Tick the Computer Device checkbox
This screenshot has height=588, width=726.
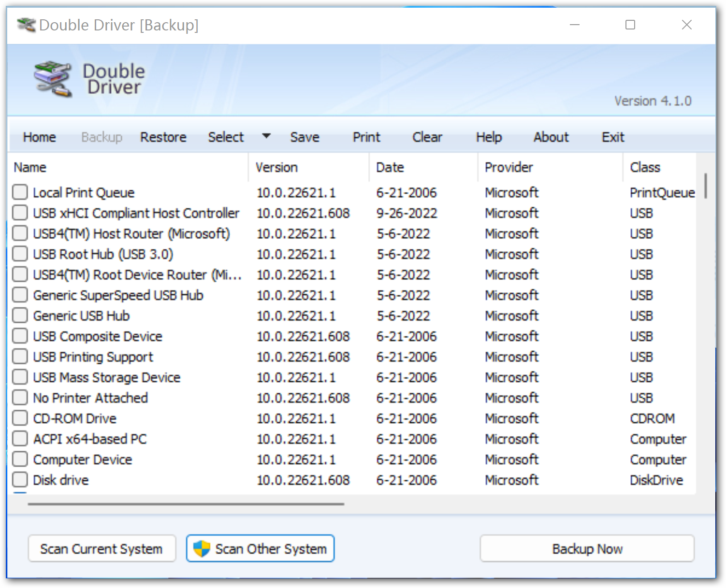coord(20,459)
